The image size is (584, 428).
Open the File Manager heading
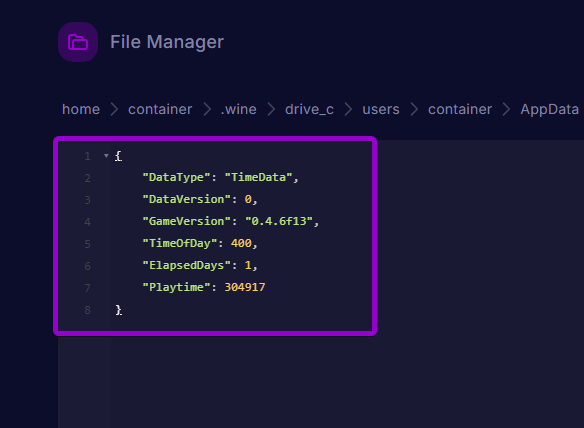(167, 42)
